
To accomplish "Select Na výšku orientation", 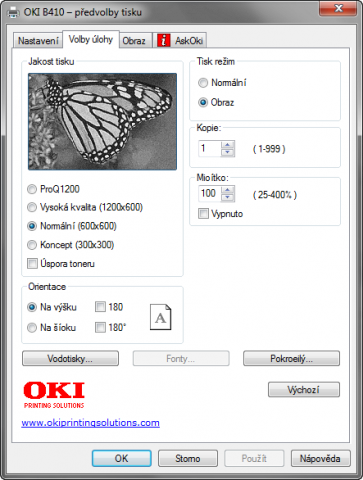I will (52, 307).
